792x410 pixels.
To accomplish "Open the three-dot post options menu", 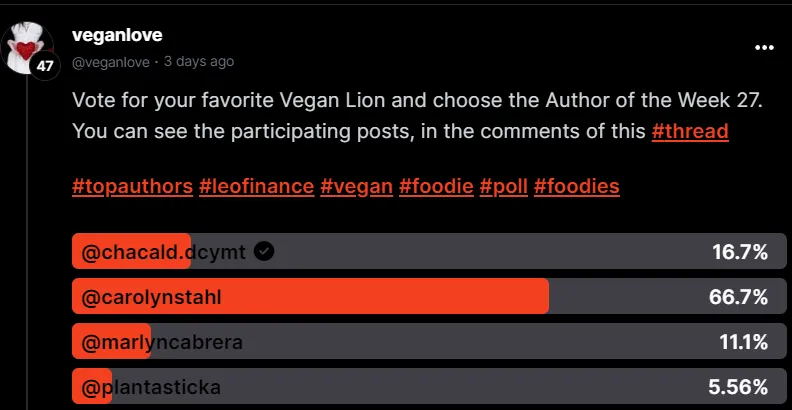I will click(764, 47).
